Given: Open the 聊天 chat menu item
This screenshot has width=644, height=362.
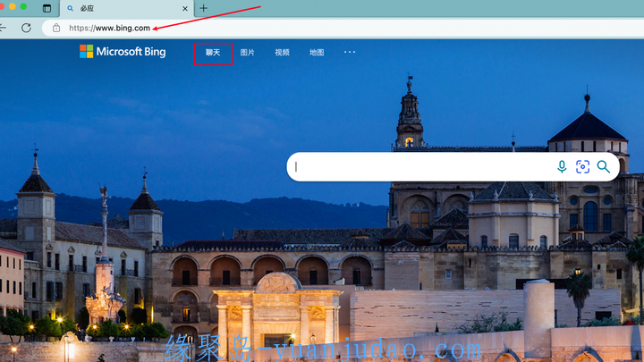Looking at the screenshot, I should 213,53.
